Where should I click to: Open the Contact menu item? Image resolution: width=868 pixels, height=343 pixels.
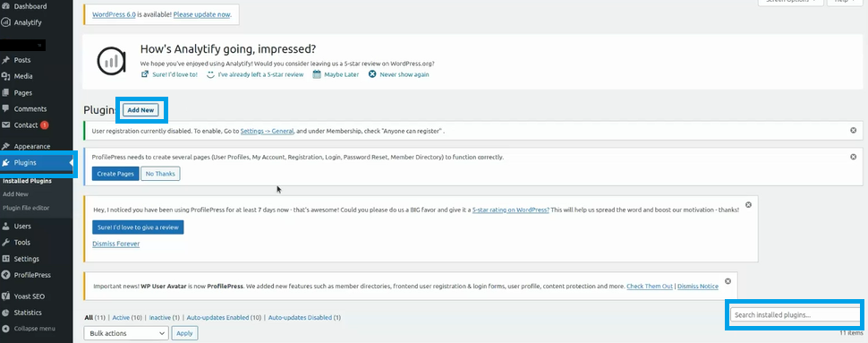[25, 125]
